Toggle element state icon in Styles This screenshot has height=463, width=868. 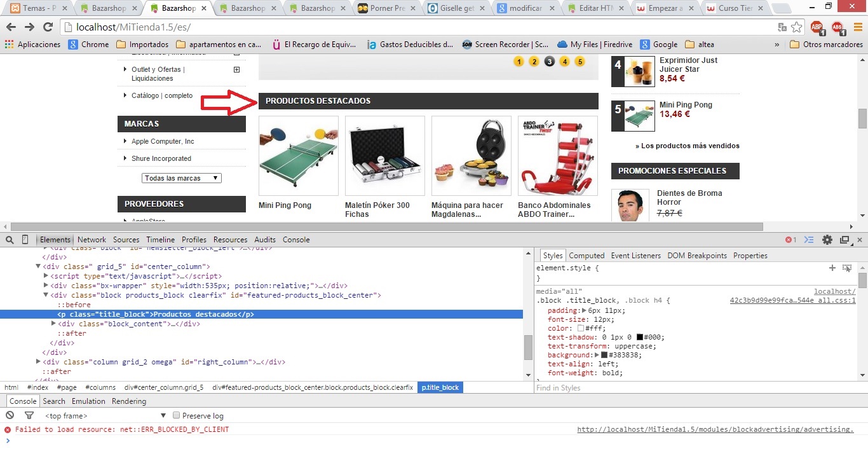pyautogui.click(x=847, y=268)
